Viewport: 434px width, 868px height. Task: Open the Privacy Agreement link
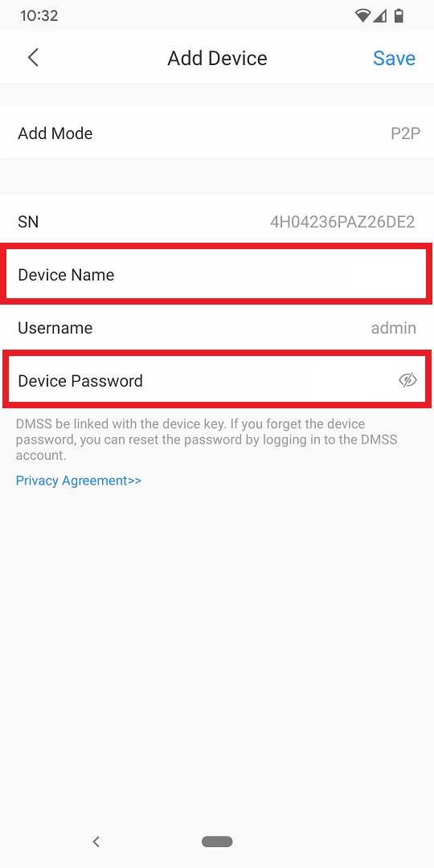(79, 481)
